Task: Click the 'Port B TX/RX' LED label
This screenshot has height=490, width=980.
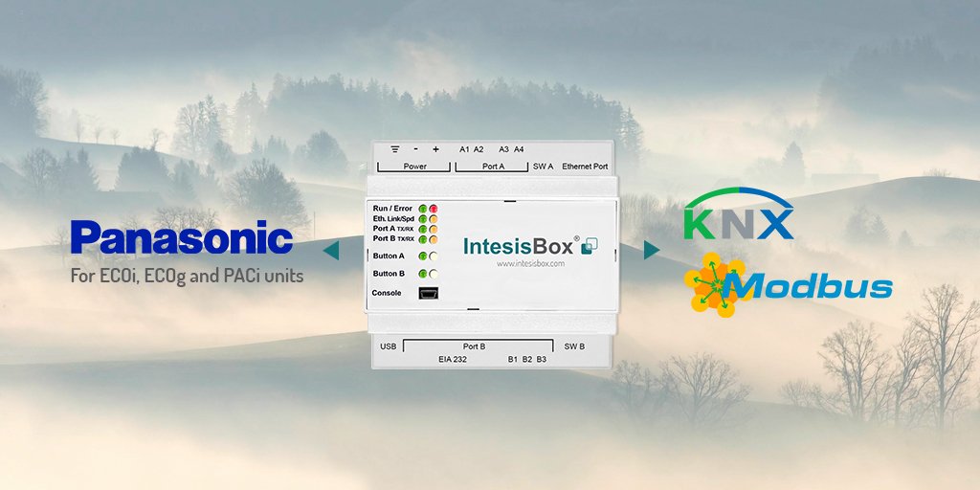Action: 393,238
